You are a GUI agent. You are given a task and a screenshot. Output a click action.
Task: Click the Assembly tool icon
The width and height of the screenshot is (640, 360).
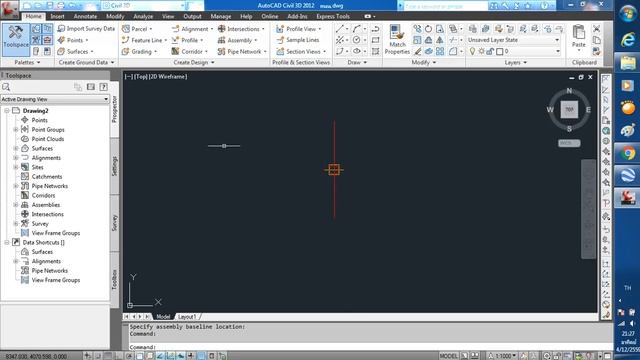click(x=222, y=40)
